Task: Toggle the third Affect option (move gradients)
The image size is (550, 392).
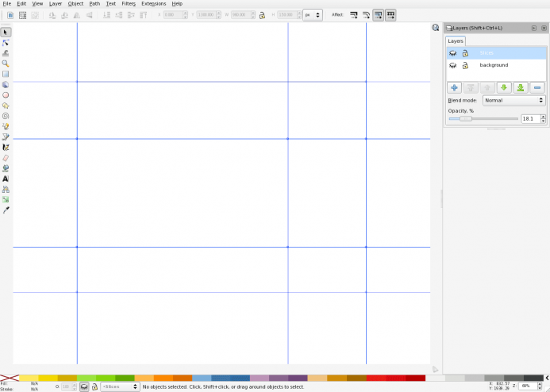Action: tap(378, 15)
